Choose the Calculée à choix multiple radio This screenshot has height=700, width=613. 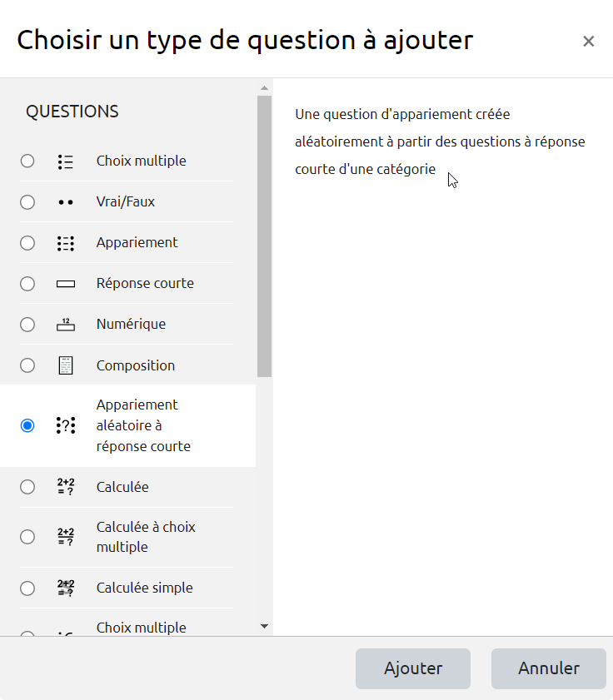point(27,537)
